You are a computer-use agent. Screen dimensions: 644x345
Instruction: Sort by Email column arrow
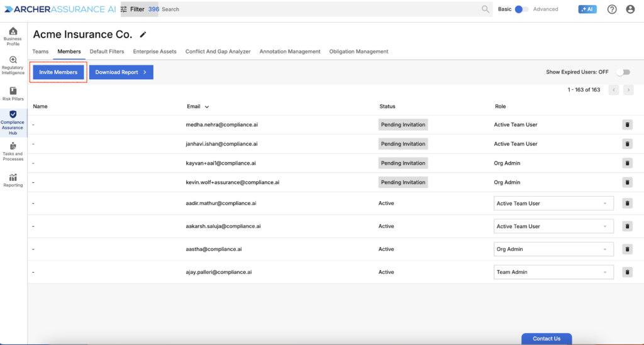tap(207, 107)
